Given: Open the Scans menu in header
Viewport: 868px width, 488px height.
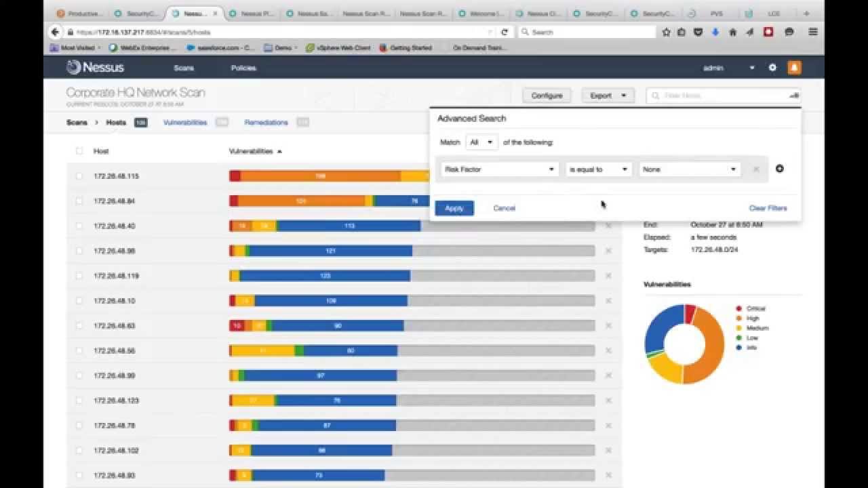Looking at the screenshot, I should (x=184, y=68).
